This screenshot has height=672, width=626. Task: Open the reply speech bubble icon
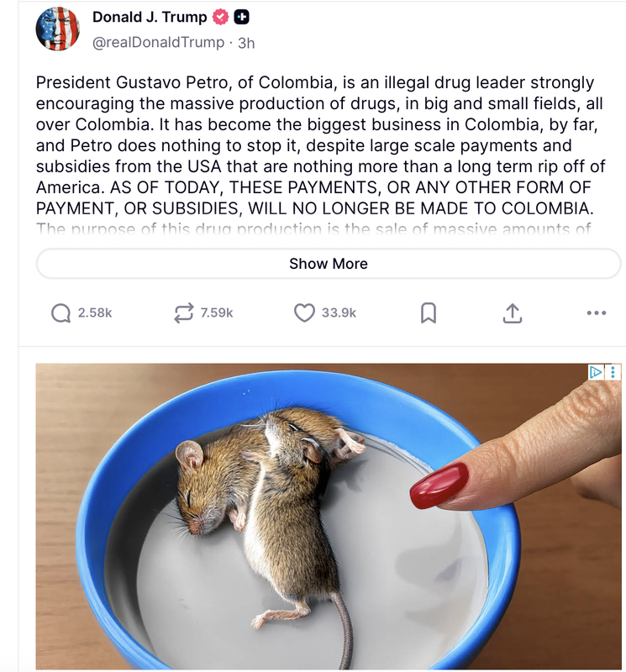coord(60,312)
